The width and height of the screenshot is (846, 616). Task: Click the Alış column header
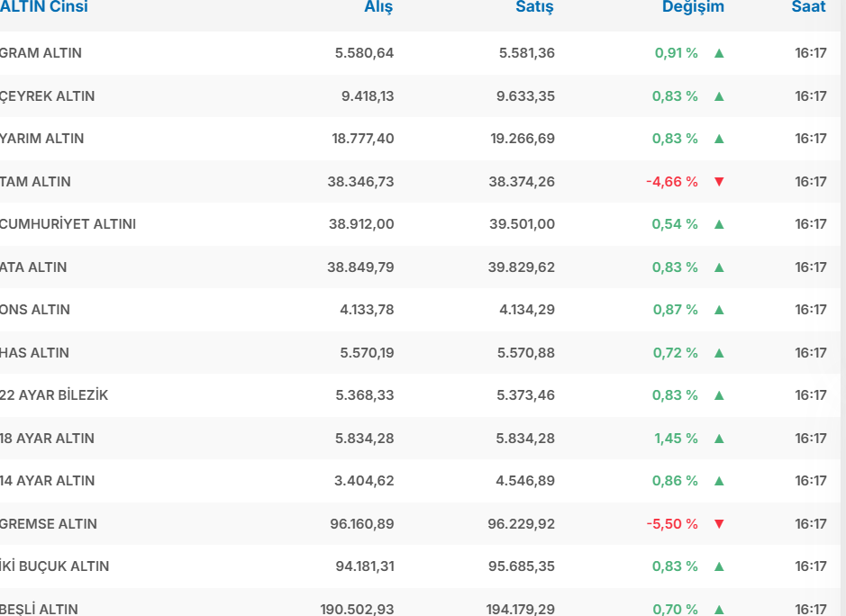pos(378,7)
